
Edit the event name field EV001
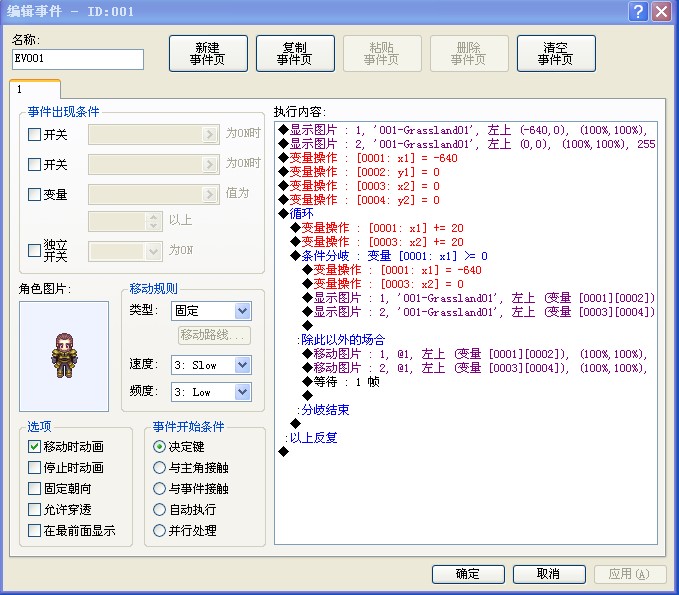coord(78,59)
